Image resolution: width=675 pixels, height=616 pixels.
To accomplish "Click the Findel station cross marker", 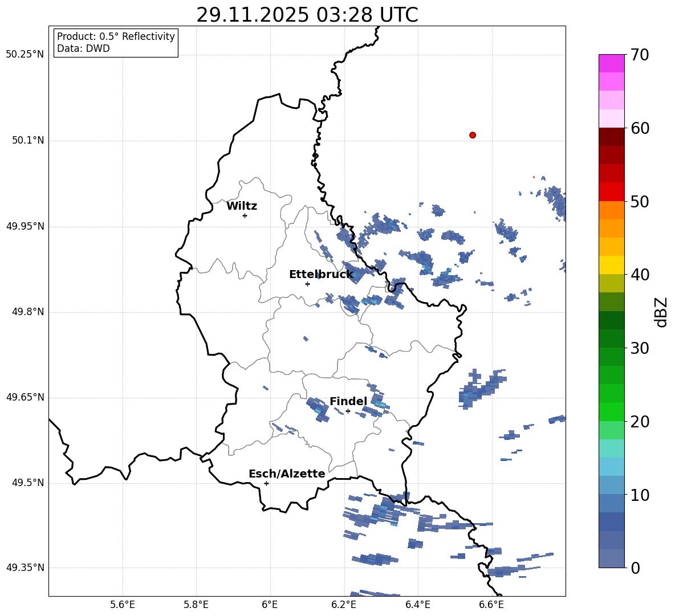I will [x=348, y=411].
